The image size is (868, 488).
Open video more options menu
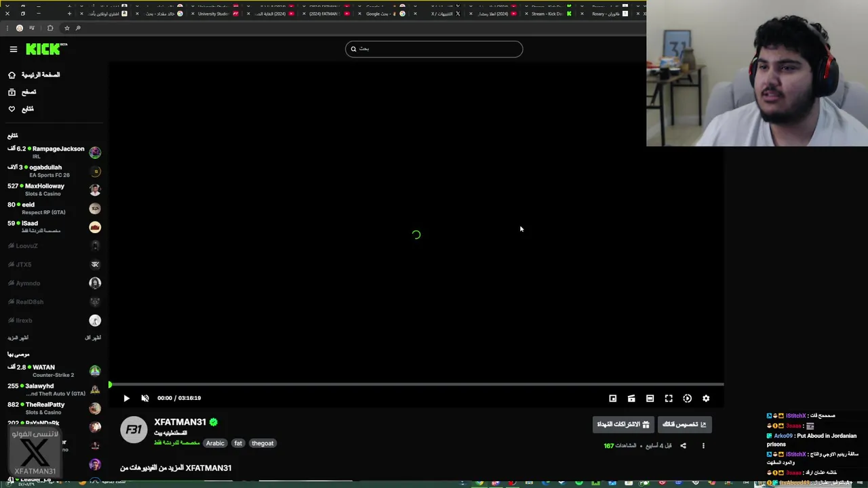click(703, 446)
